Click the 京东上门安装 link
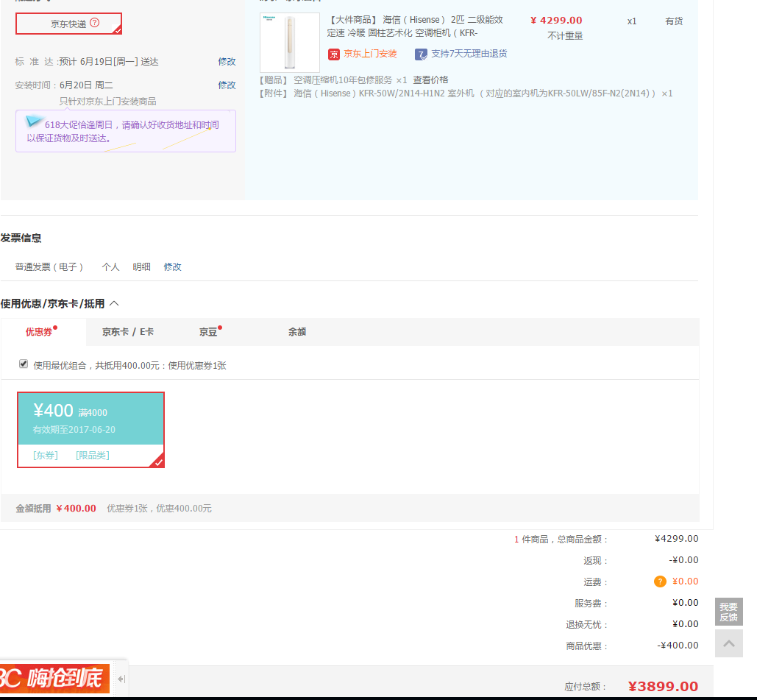This screenshot has width=757, height=700. pos(370,54)
